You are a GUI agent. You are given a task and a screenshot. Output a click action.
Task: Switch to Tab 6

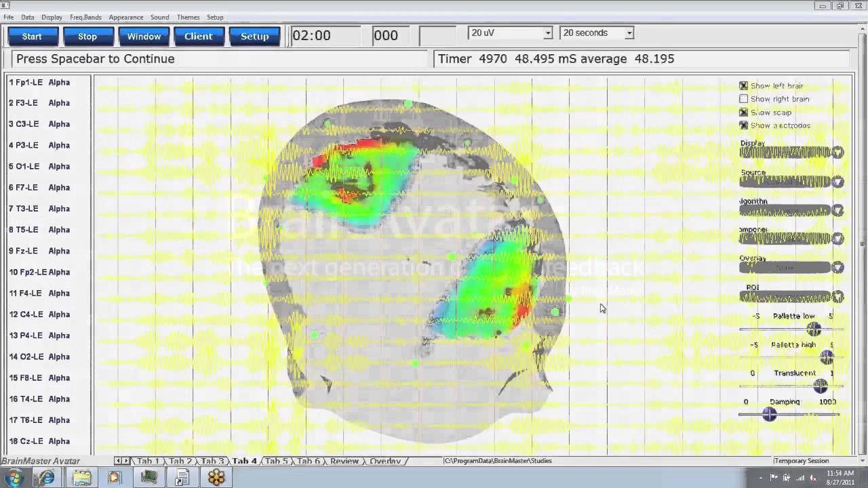coord(309,461)
